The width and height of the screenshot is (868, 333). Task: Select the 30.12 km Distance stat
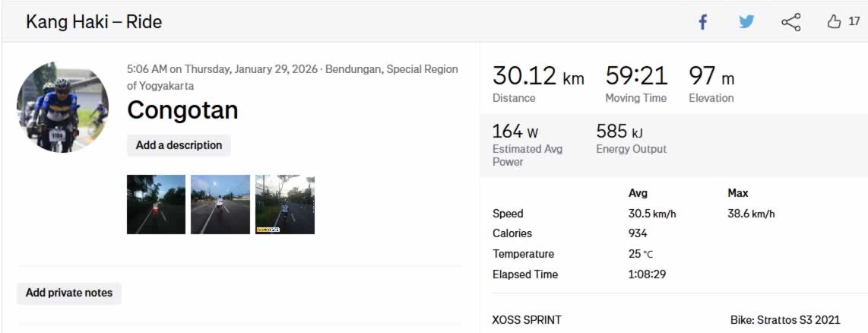click(x=538, y=83)
